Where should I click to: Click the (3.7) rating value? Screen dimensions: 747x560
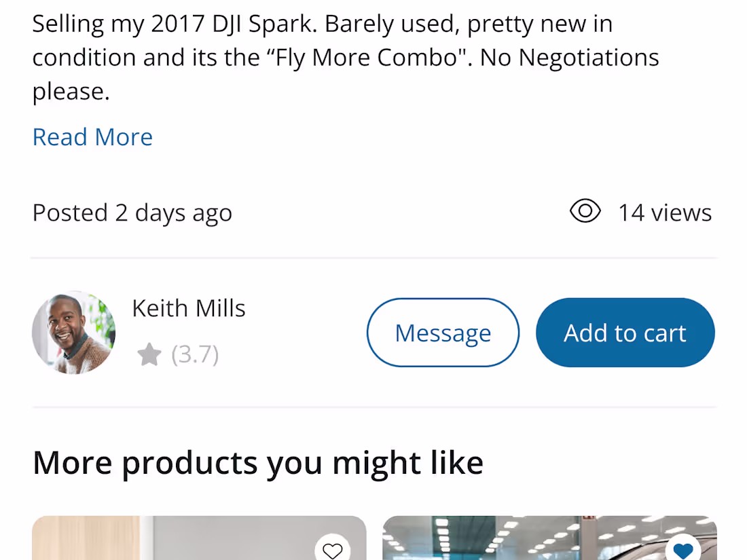[x=195, y=354]
